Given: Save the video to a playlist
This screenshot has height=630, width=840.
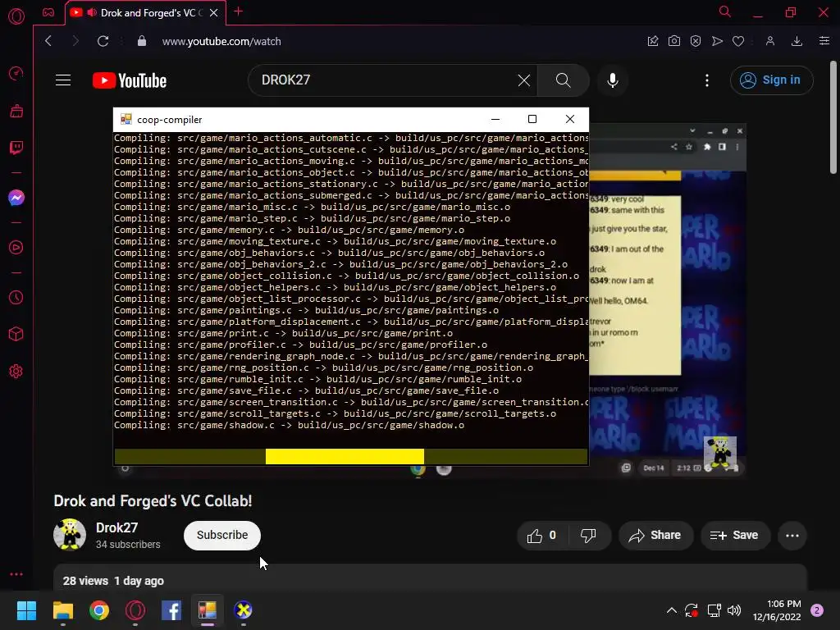Looking at the screenshot, I should coord(735,535).
